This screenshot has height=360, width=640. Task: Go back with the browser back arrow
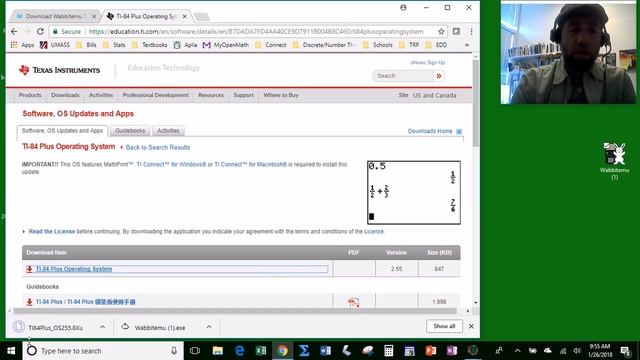point(14,31)
